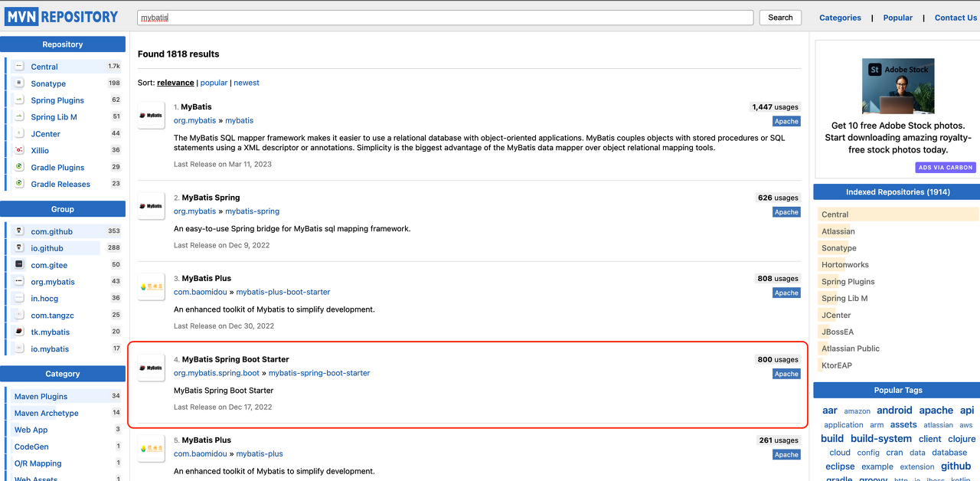The width and height of the screenshot is (980, 481).
Task: Click the Central repository icon in sidebar
Action: coord(19,67)
